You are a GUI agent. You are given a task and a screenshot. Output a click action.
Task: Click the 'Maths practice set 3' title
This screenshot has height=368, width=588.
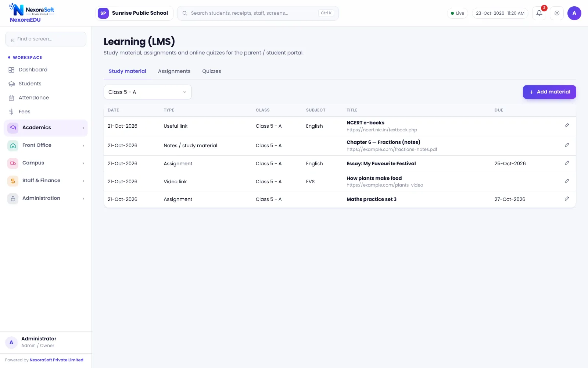click(x=372, y=199)
